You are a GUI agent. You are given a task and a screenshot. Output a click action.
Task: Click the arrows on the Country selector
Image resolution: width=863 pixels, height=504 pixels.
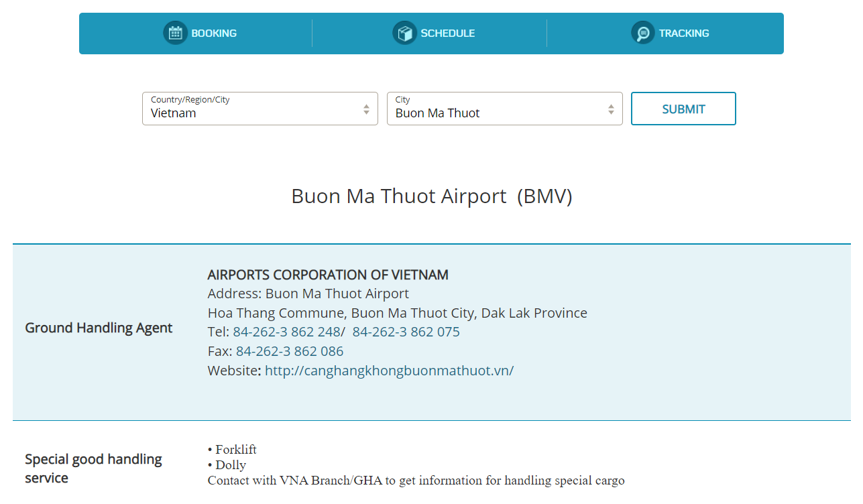[x=366, y=109]
